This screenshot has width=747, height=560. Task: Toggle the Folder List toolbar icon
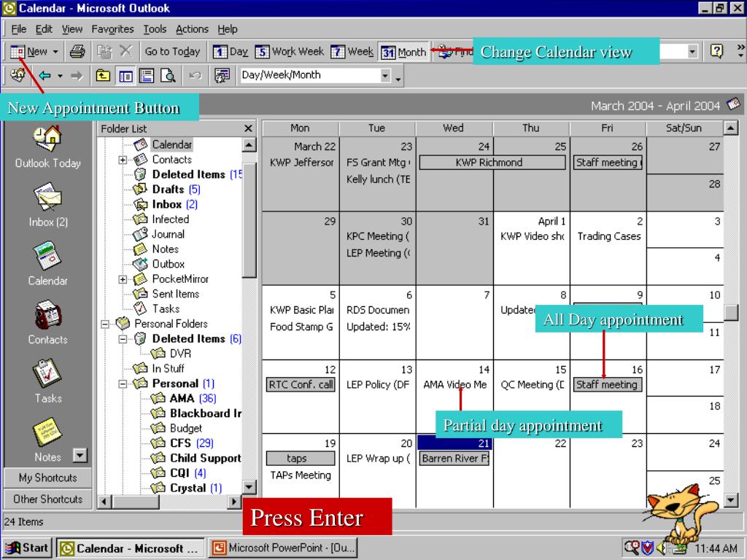(x=125, y=76)
